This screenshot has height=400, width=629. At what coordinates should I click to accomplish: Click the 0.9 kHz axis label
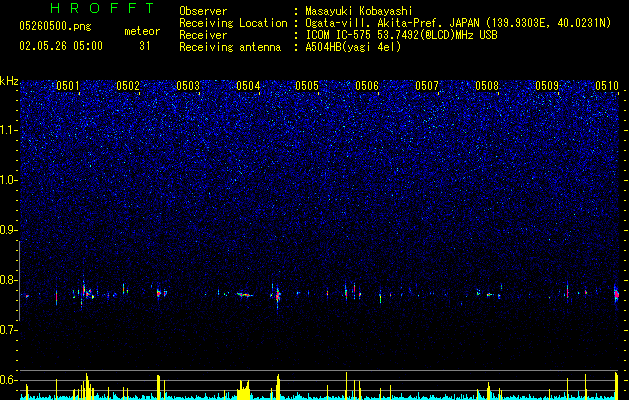(x=8, y=230)
